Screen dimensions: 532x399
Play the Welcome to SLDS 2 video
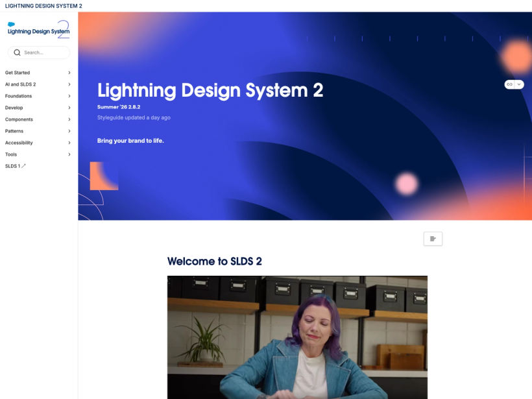coord(297,337)
